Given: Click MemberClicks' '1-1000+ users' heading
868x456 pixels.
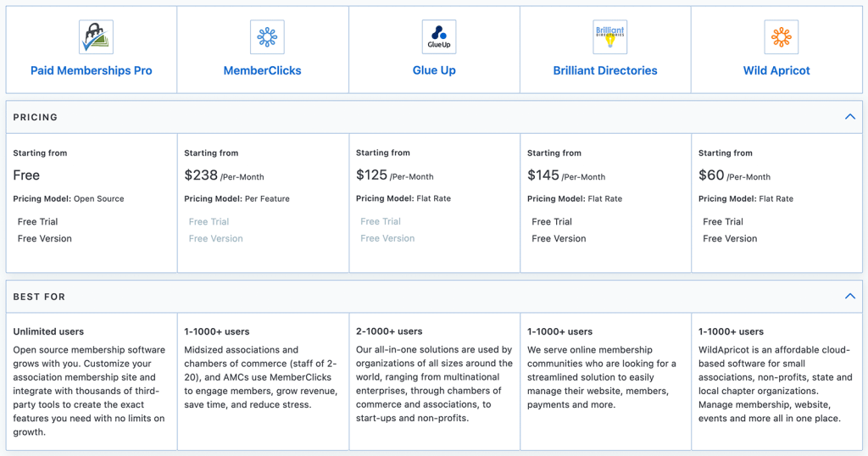Looking at the screenshot, I should click(217, 331).
